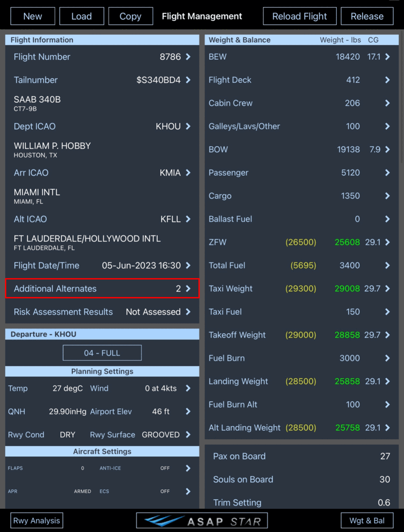Open the BEW row chevron
This screenshot has height=532, width=404.
(x=387, y=57)
